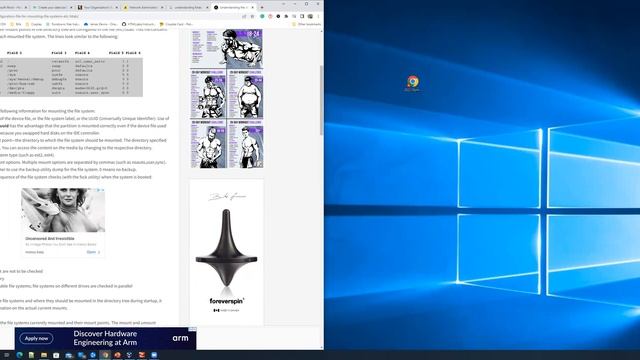This screenshot has height=360, width=640.
Task: Open File Explorer from the taskbar
Action: tap(44, 355)
